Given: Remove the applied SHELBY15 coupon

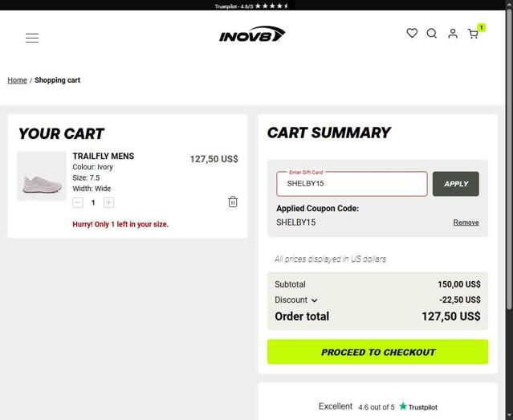Looking at the screenshot, I should 466,222.
